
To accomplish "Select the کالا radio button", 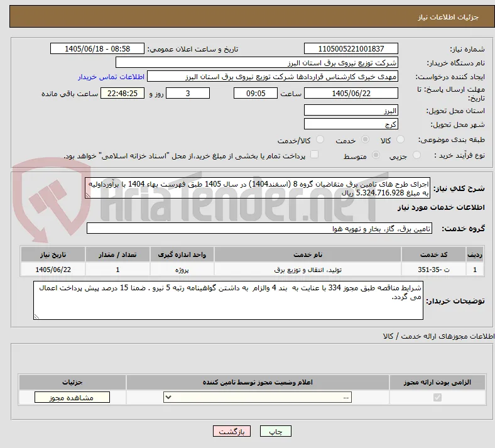I will coord(400,139).
